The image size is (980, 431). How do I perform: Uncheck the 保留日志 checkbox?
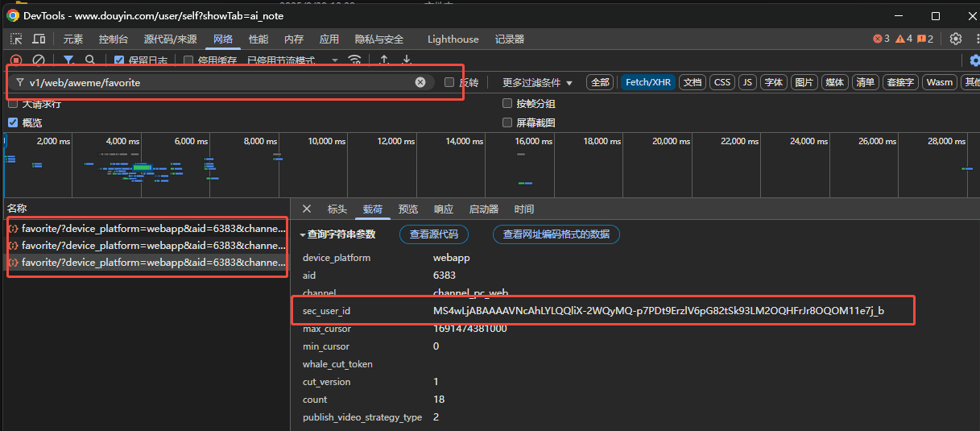point(119,60)
